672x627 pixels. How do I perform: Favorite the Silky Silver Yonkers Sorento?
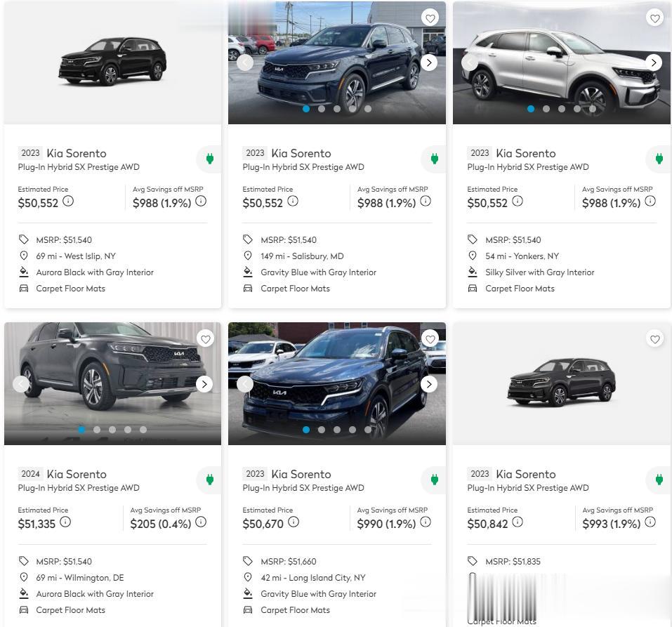tap(654, 18)
